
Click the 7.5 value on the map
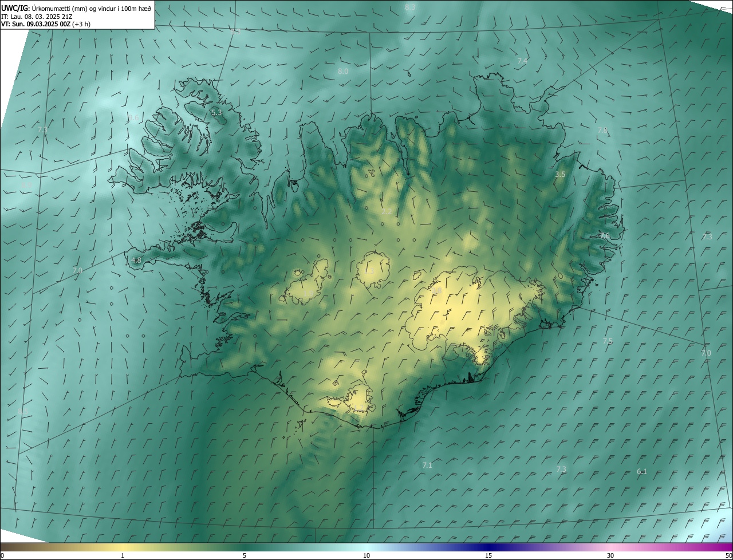(608, 341)
